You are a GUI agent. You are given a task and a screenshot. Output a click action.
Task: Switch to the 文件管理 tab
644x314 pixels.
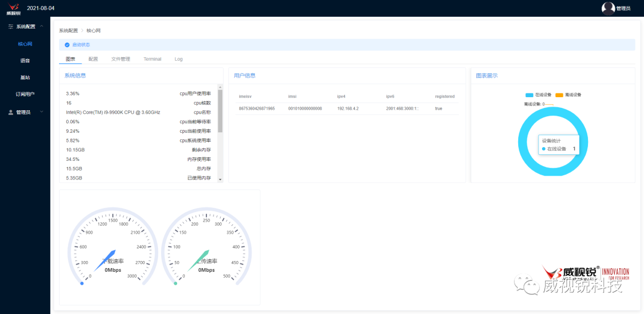(120, 59)
